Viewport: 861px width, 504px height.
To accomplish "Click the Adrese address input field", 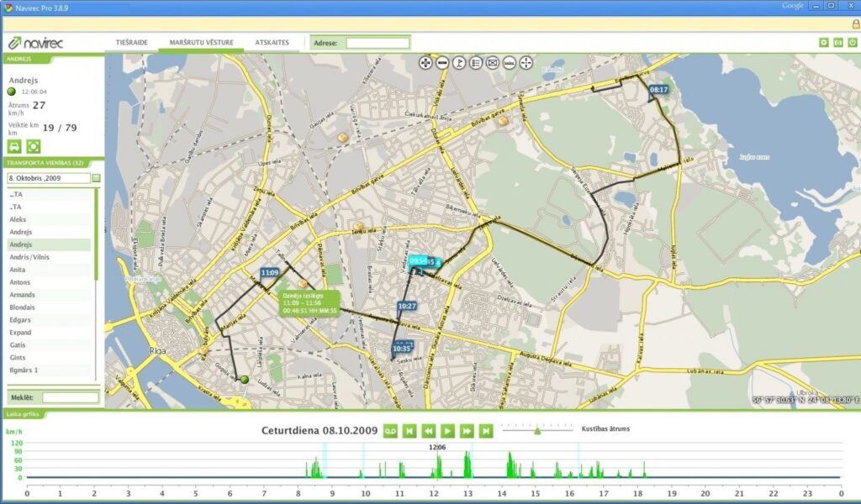I will point(378,43).
